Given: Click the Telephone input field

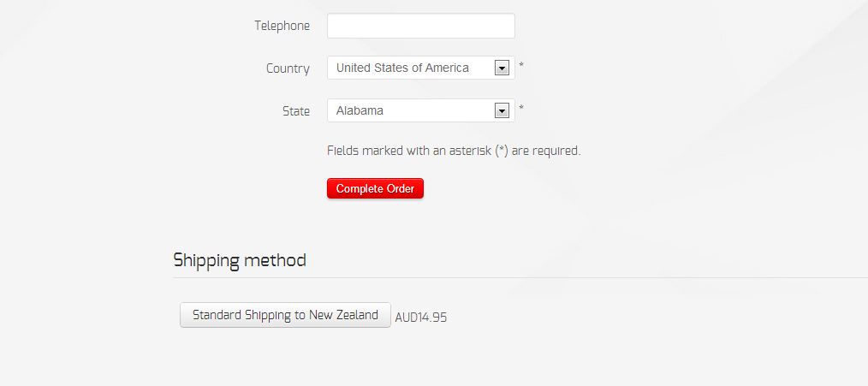Looking at the screenshot, I should (x=420, y=26).
